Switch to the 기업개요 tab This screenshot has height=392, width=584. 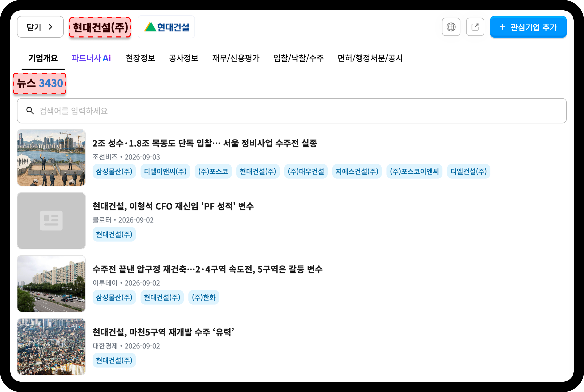pos(43,58)
